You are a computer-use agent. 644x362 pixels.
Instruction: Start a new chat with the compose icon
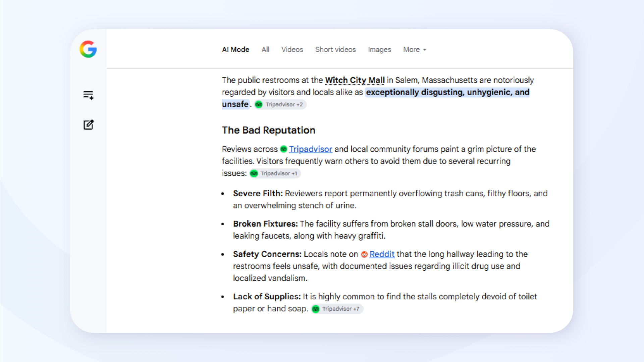(x=89, y=125)
